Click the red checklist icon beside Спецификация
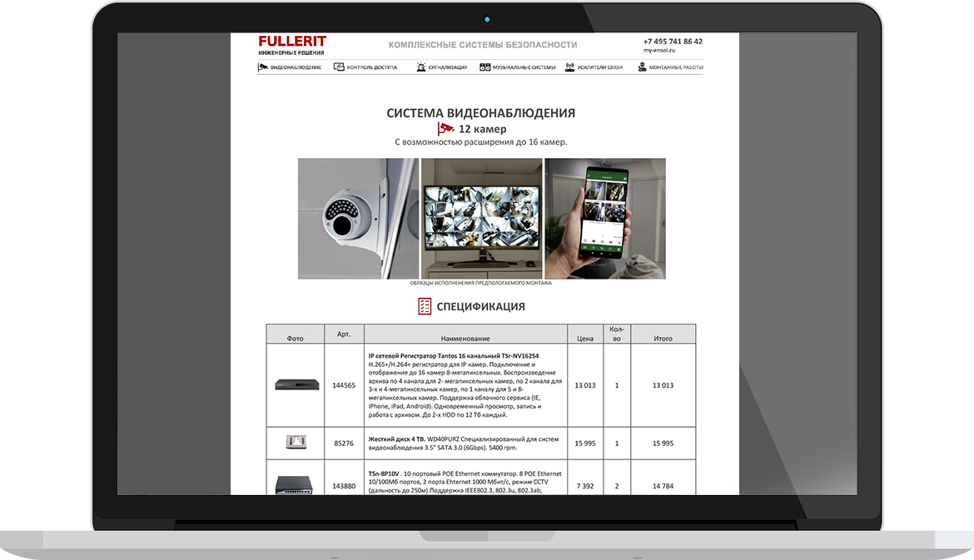Viewport: 974px width, 560px height. 425,306
